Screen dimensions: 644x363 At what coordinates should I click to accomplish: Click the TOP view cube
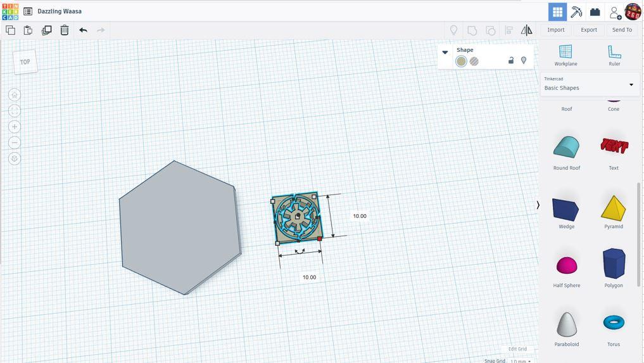tap(25, 62)
